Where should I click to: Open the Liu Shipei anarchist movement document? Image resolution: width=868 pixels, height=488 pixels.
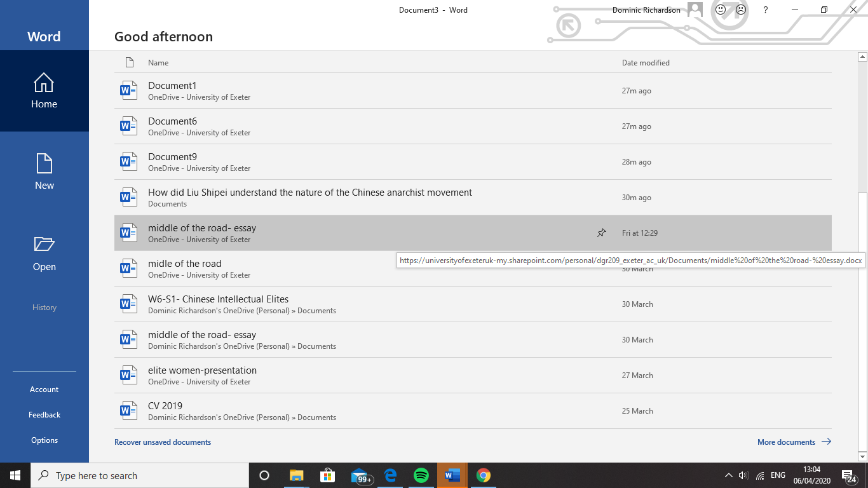click(473, 198)
